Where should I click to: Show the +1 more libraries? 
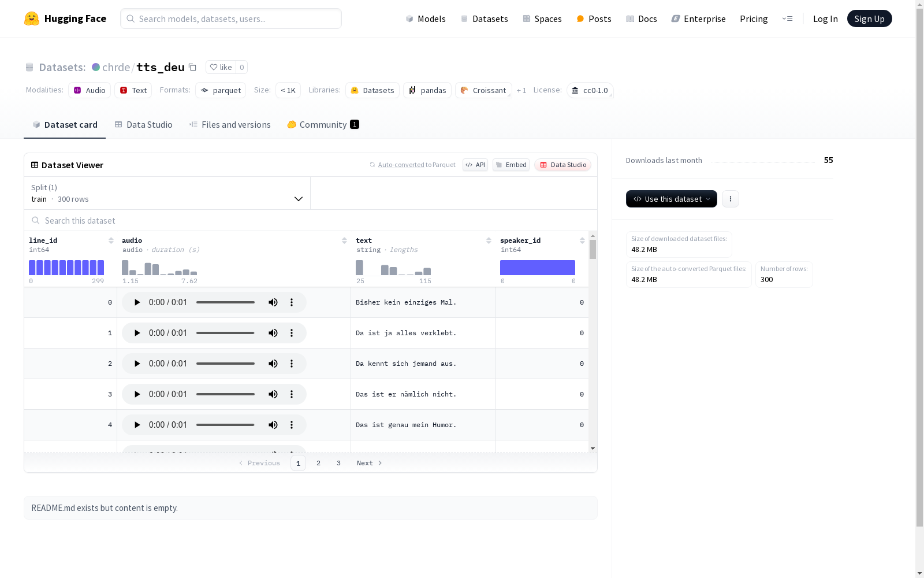521,91
